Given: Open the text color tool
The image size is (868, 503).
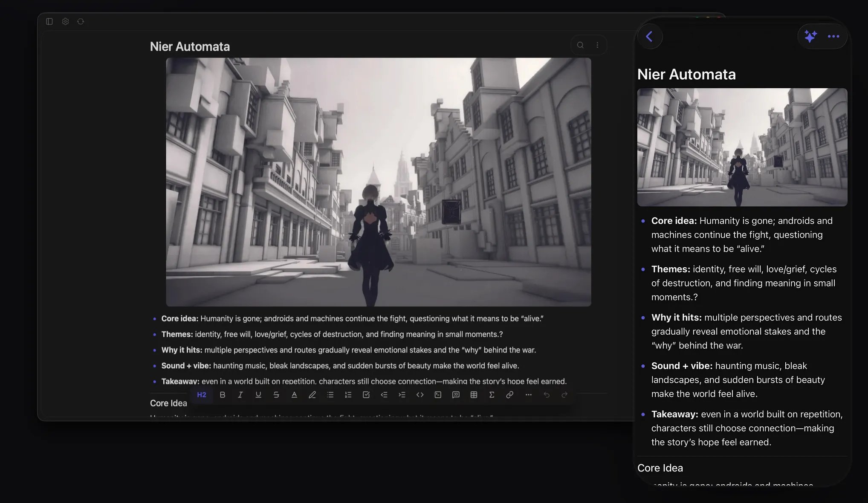Looking at the screenshot, I should coord(294,395).
